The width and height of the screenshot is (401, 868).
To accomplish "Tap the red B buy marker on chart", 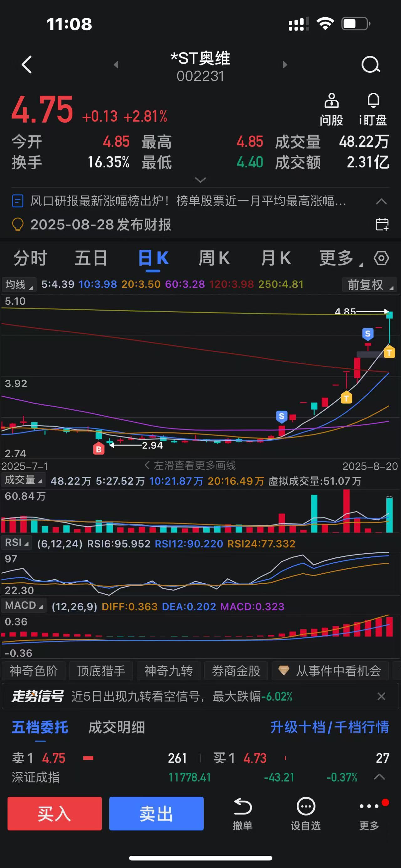I will [x=99, y=449].
